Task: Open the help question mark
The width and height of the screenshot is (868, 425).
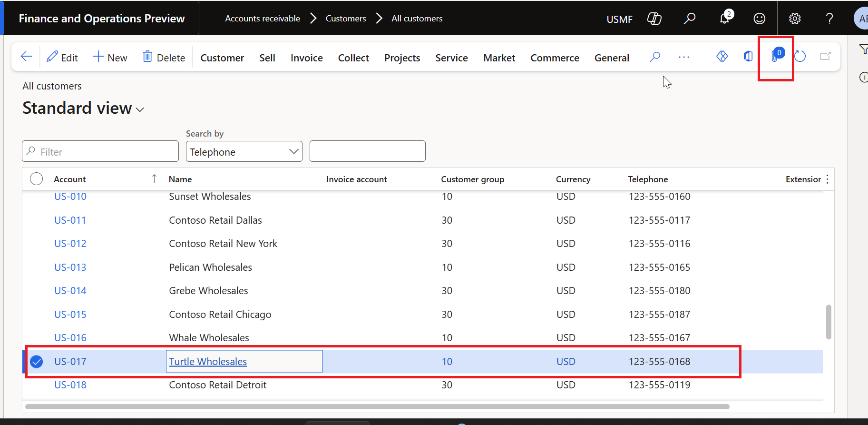Action: pos(829,19)
